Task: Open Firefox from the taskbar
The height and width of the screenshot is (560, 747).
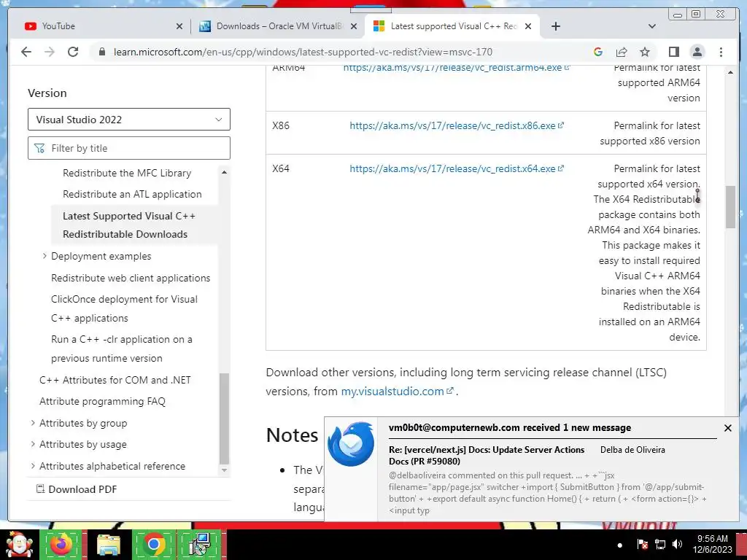Action: pyautogui.click(x=62, y=544)
